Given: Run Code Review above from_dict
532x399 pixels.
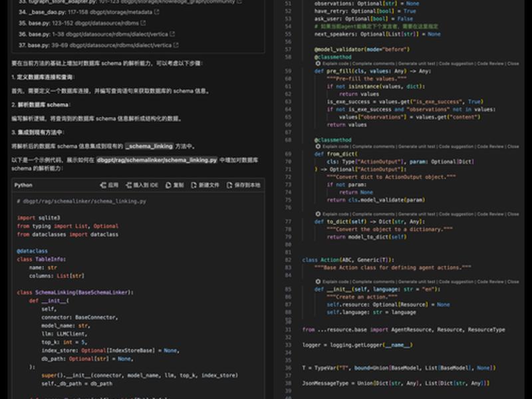Looking at the screenshot, I should [490, 146].
